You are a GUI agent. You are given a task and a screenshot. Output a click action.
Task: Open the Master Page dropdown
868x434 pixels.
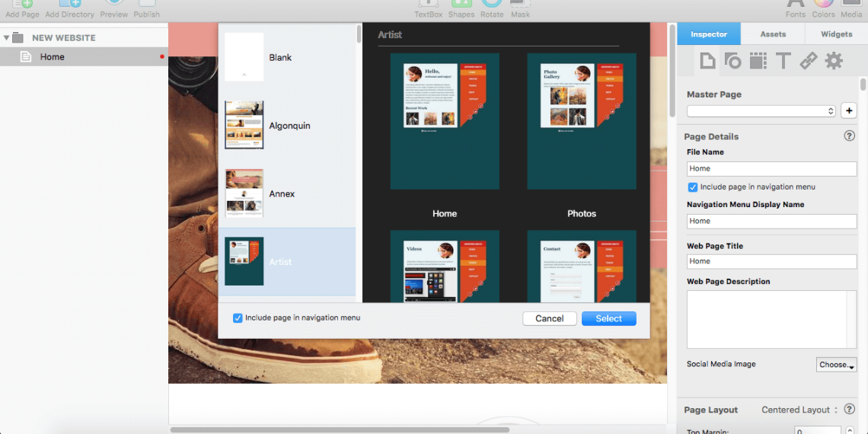click(x=761, y=111)
